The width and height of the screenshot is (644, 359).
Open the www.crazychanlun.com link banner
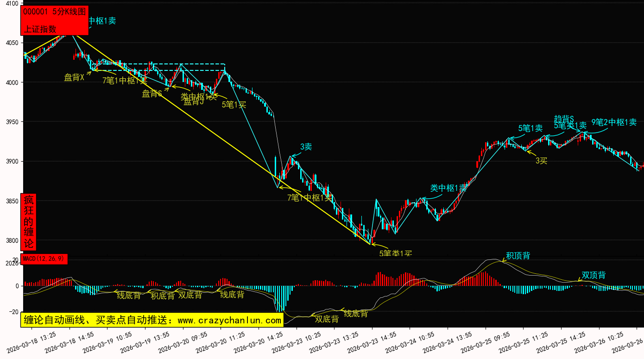[x=152, y=320]
